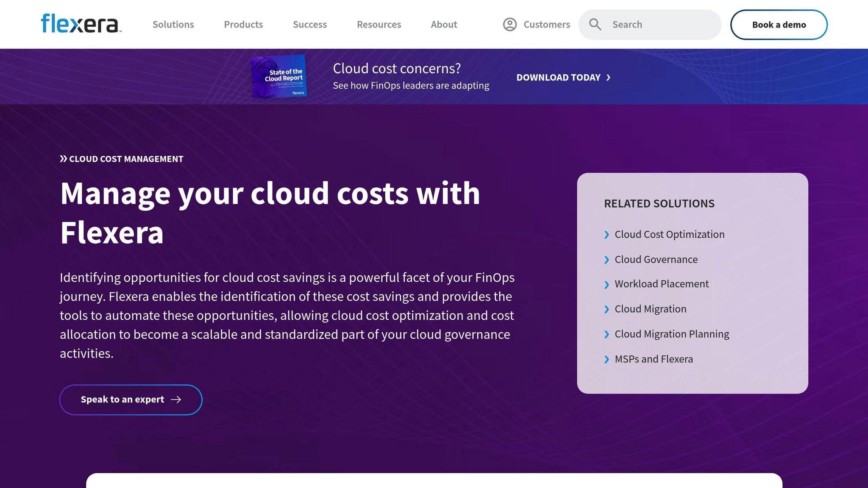Open the Cloud Migration Planning link
The image size is (868, 488).
click(x=672, y=334)
